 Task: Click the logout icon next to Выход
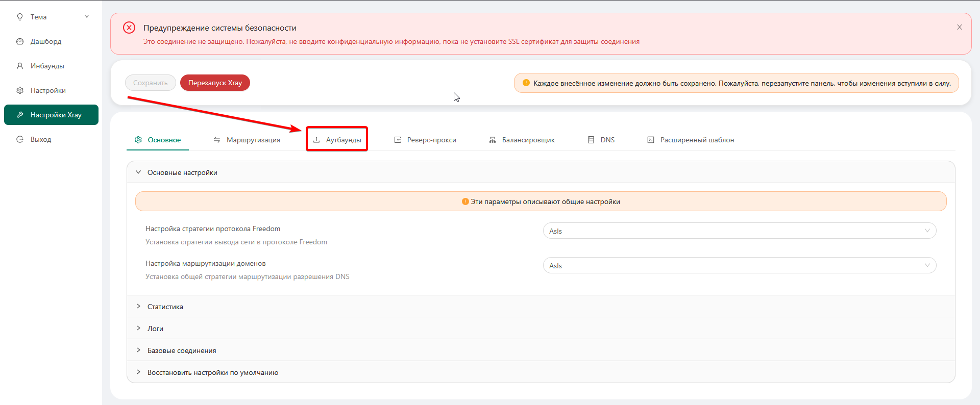20,139
